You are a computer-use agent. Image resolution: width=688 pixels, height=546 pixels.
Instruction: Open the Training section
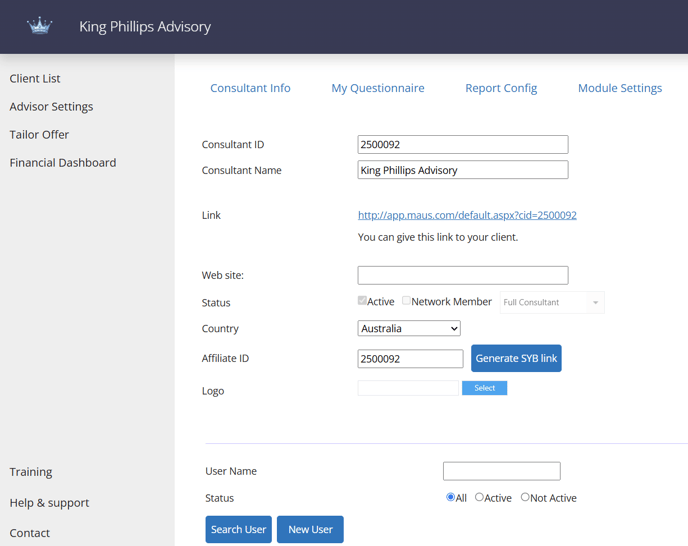(x=31, y=472)
